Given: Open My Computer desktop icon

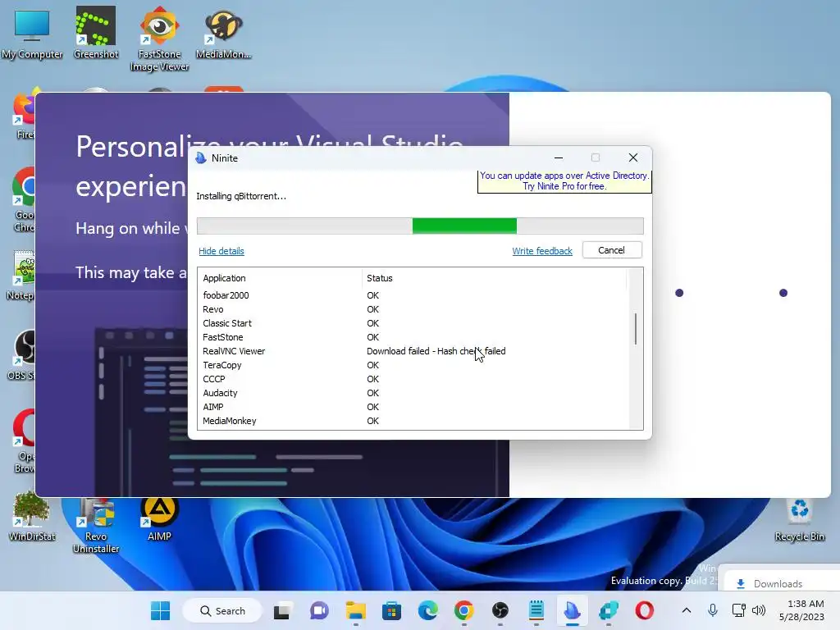Looking at the screenshot, I should coord(32,33).
